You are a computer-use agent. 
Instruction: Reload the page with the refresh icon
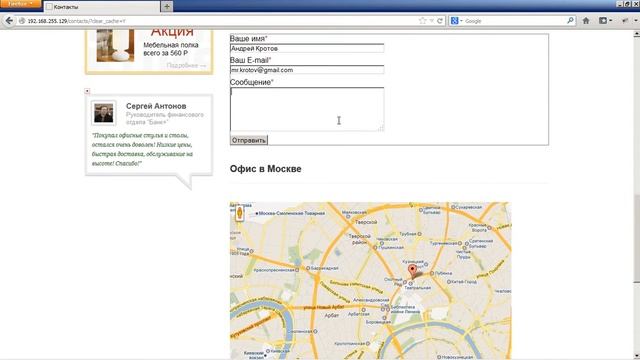tap(440, 21)
